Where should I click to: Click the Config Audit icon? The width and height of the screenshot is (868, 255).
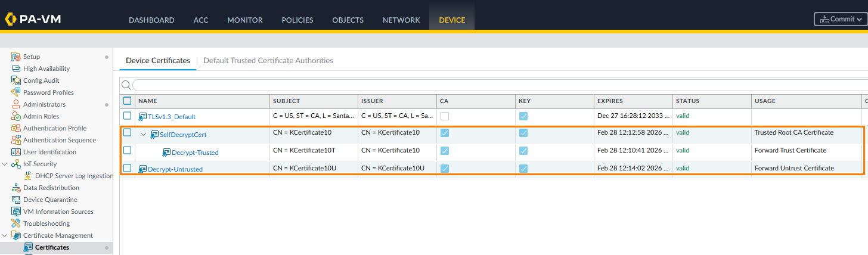17,80
